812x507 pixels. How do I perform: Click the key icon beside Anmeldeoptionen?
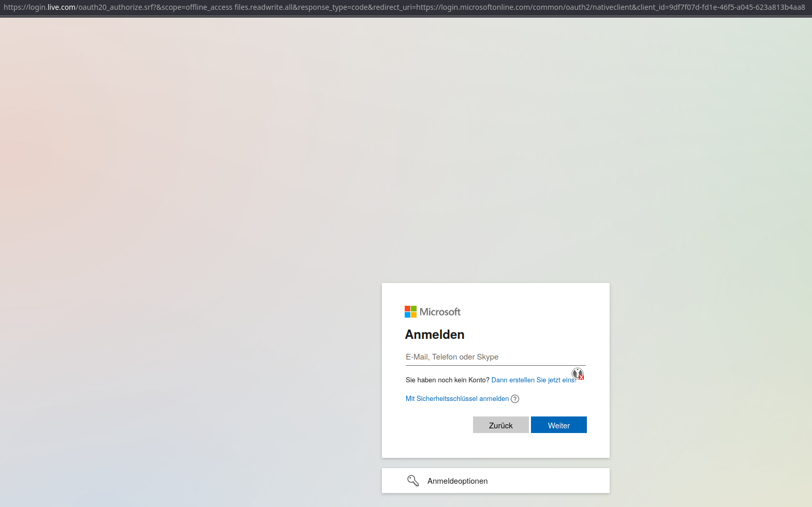click(x=412, y=481)
